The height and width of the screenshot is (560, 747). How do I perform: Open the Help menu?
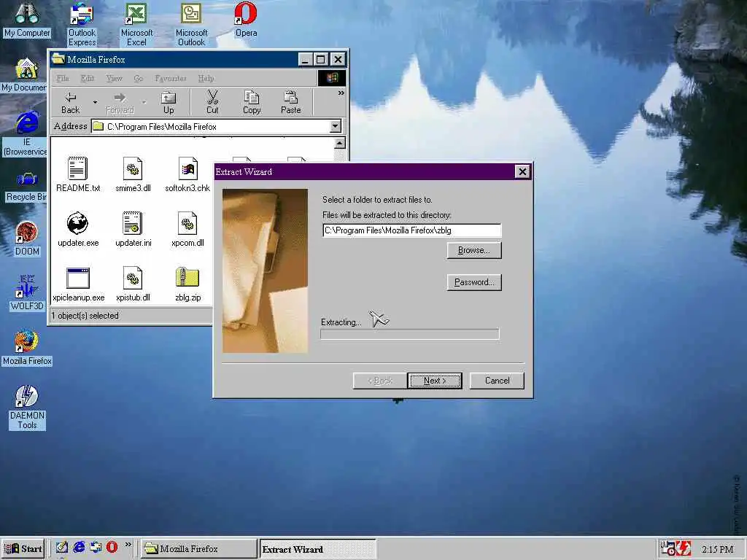pos(206,78)
